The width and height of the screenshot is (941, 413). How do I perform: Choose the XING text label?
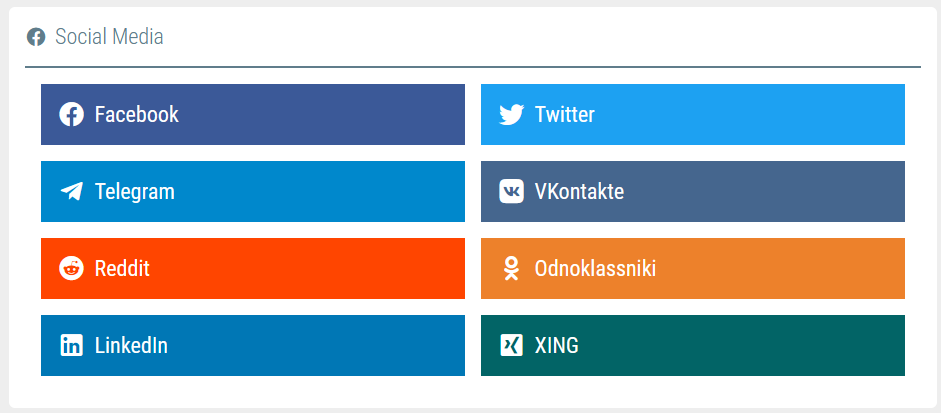point(557,345)
